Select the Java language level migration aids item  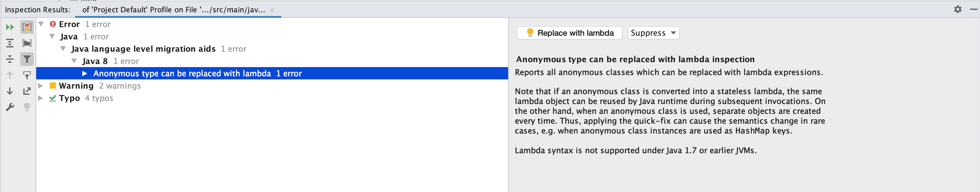(143, 49)
